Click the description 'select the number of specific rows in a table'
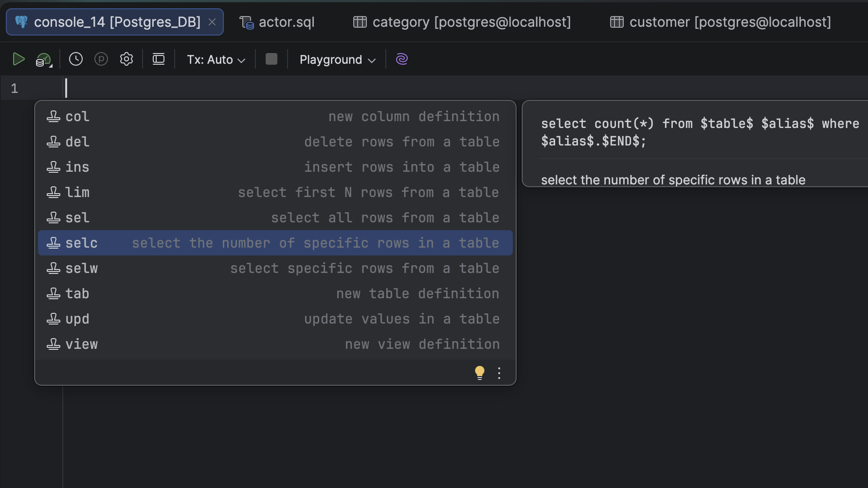The width and height of the screenshot is (868, 488). 673,180
